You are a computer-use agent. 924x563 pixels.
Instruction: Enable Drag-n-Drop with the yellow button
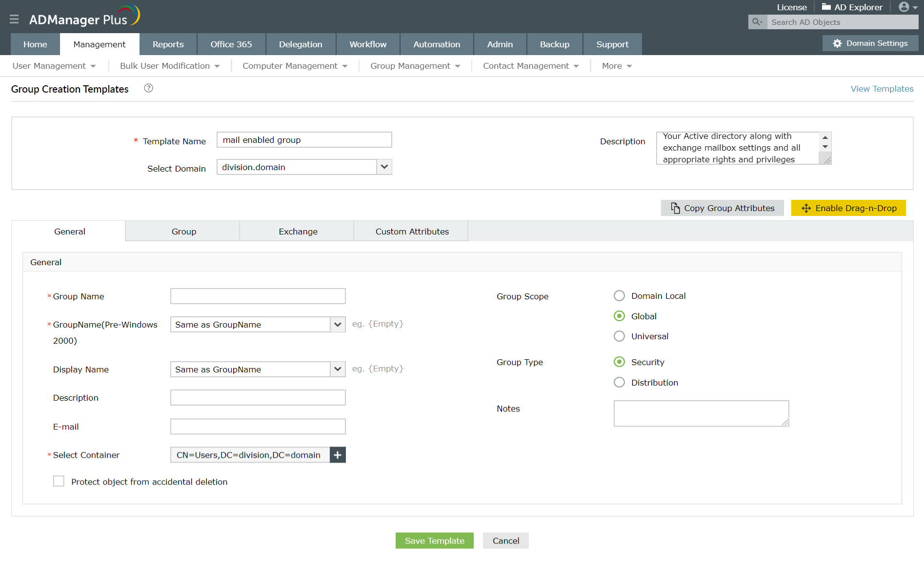coord(848,208)
